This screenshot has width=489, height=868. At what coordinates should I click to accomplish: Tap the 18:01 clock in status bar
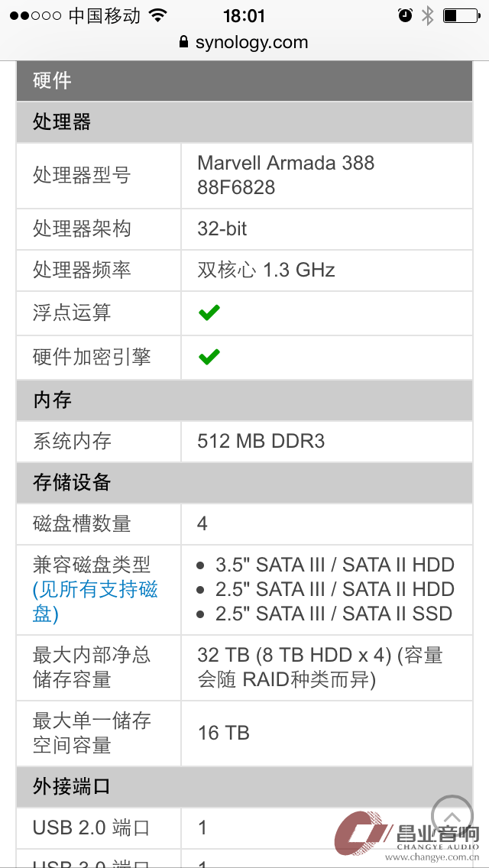tap(244, 16)
